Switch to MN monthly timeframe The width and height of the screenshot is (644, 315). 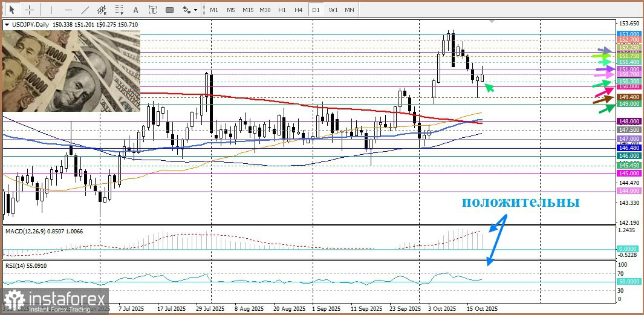pyautogui.click(x=349, y=10)
